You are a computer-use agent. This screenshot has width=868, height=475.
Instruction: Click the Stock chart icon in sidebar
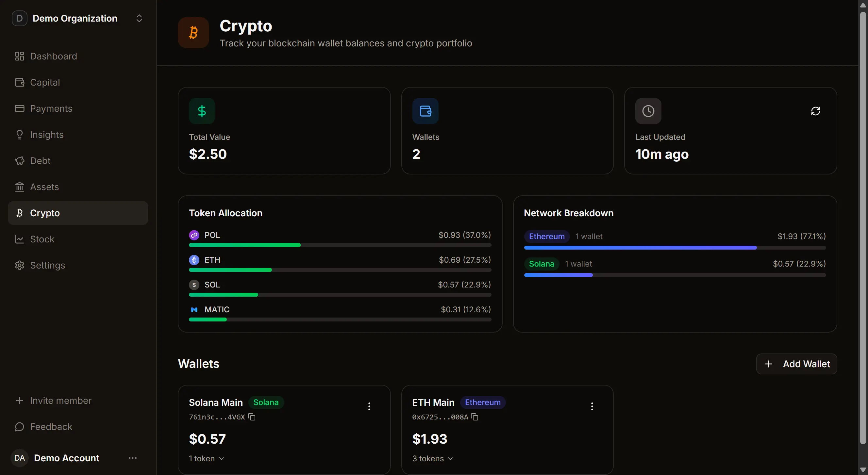point(20,239)
